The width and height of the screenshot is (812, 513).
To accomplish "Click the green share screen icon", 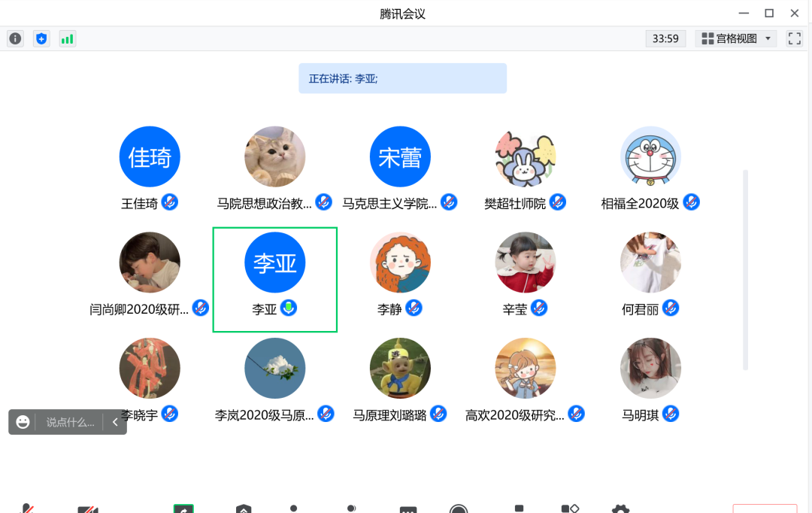I will pos(183,508).
